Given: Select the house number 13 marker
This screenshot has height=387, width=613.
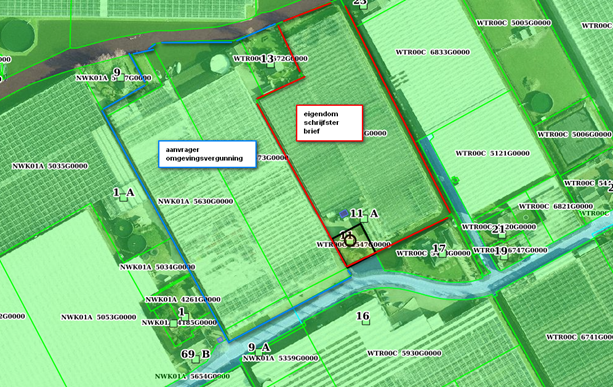Looking at the screenshot, I should [271, 65].
